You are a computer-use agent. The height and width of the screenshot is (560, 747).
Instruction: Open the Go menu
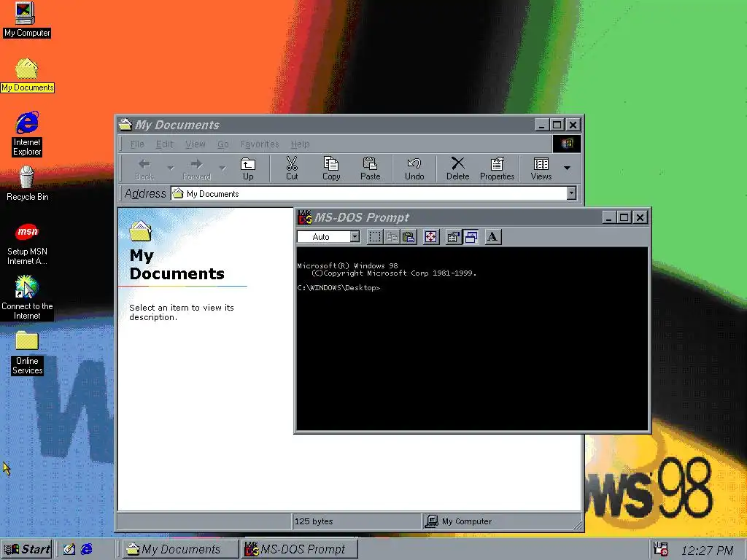(x=223, y=144)
